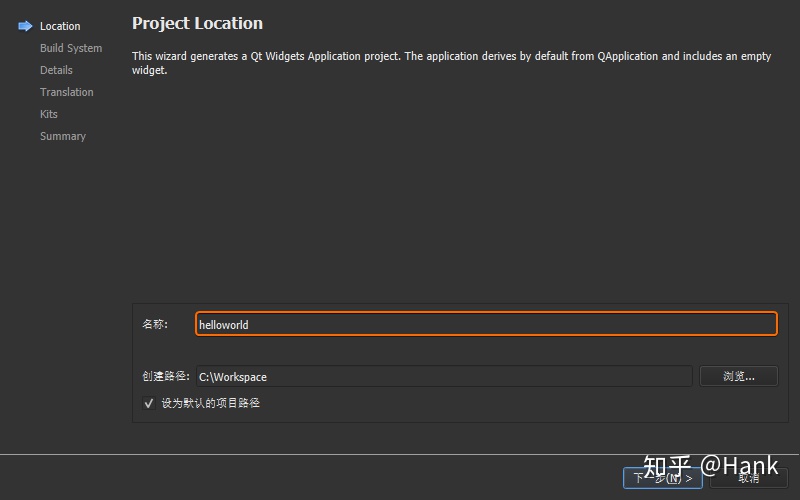Select the Location wizard step
Image resolution: width=800 pixels, height=500 pixels.
tap(60, 26)
